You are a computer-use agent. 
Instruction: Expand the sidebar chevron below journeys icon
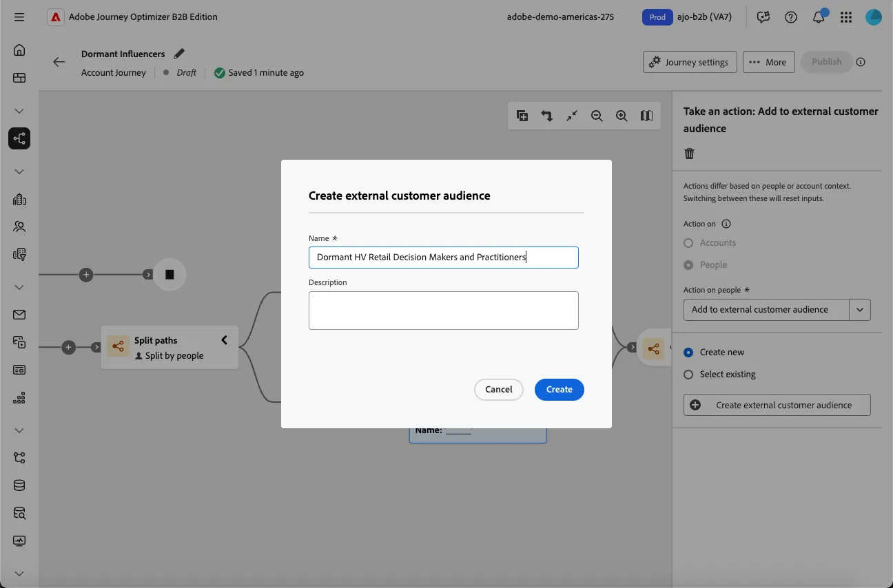pos(19,171)
